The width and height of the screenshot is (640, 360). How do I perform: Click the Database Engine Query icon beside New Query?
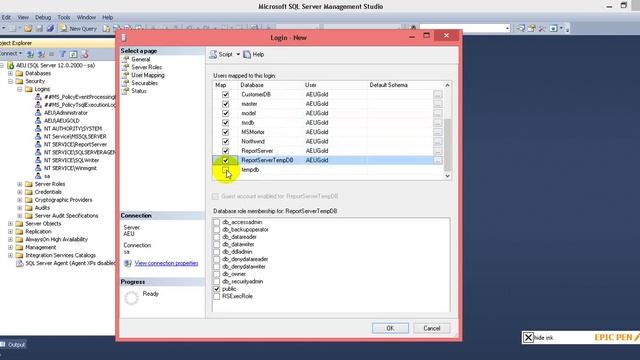107,29
